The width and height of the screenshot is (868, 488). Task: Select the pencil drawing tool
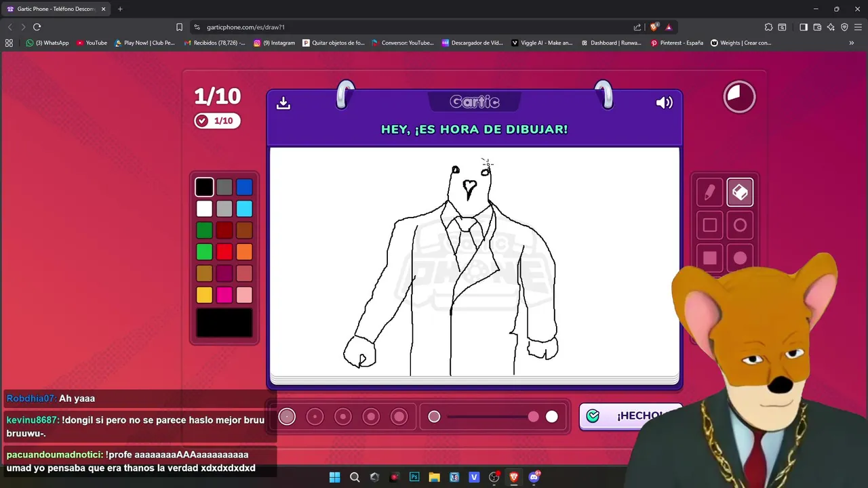tap(709, 192)
